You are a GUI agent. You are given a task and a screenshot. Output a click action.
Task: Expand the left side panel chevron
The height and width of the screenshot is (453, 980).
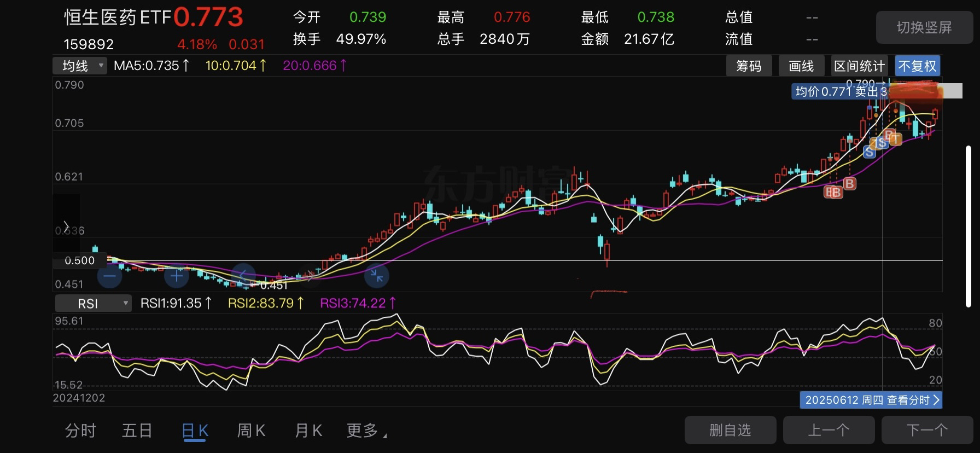(66, 226)
